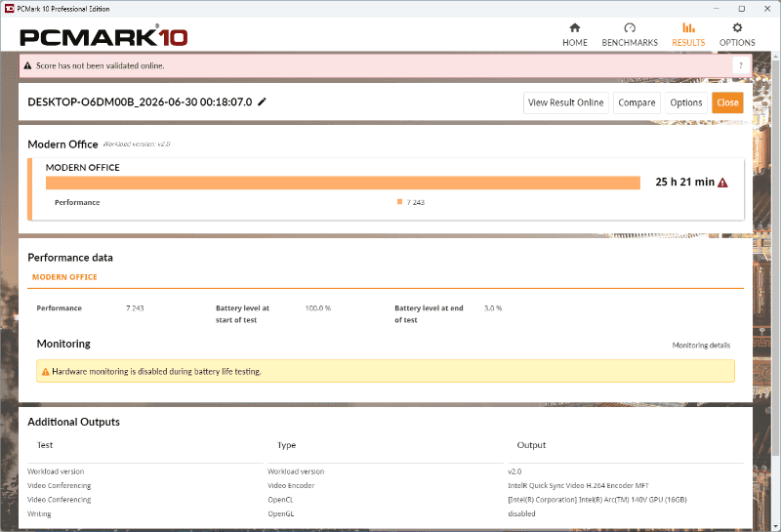Click 'Hardware monitoring is disabled' message text
This screenshot has height=532, width=781.
coord(156,372)
